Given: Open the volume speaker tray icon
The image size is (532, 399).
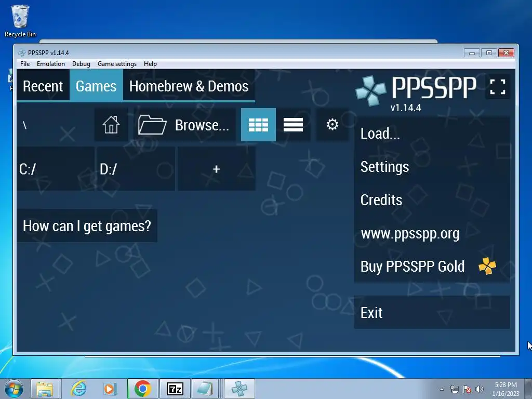Looking at the screenshot, I should point(480,389).
